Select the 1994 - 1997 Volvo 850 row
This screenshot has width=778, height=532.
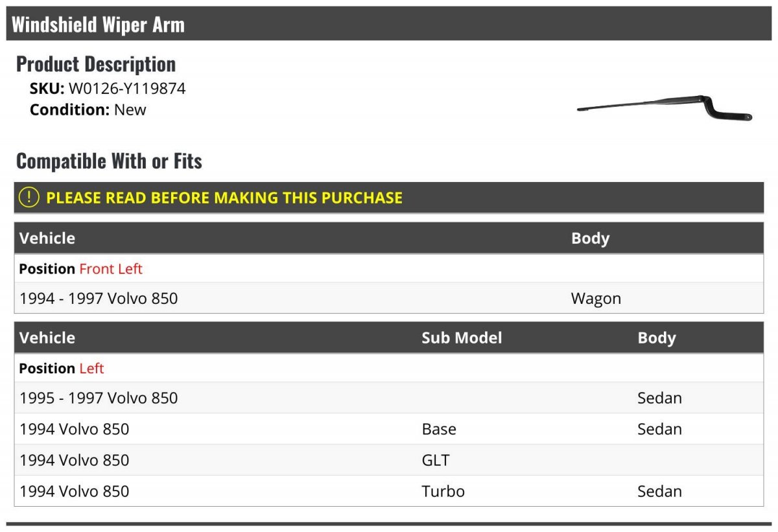point(389,298)
